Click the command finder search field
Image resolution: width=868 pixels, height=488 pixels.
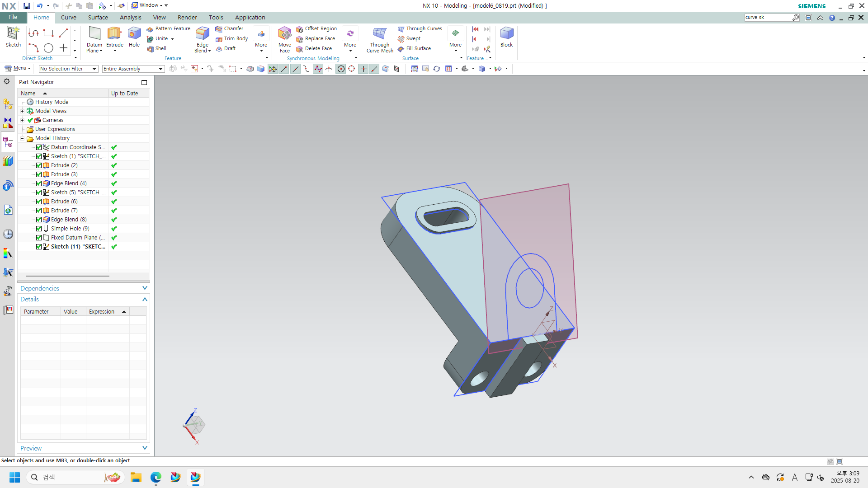pyautogui.click(x=767, y=17)
